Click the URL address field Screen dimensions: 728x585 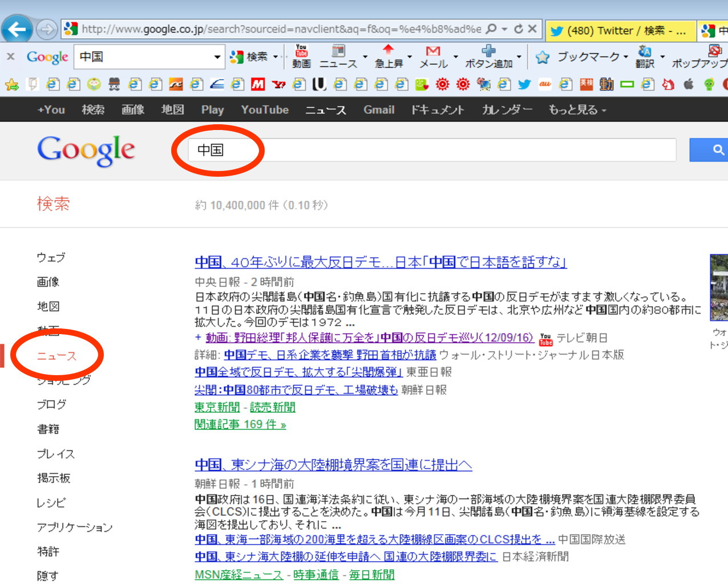point(281,29)
